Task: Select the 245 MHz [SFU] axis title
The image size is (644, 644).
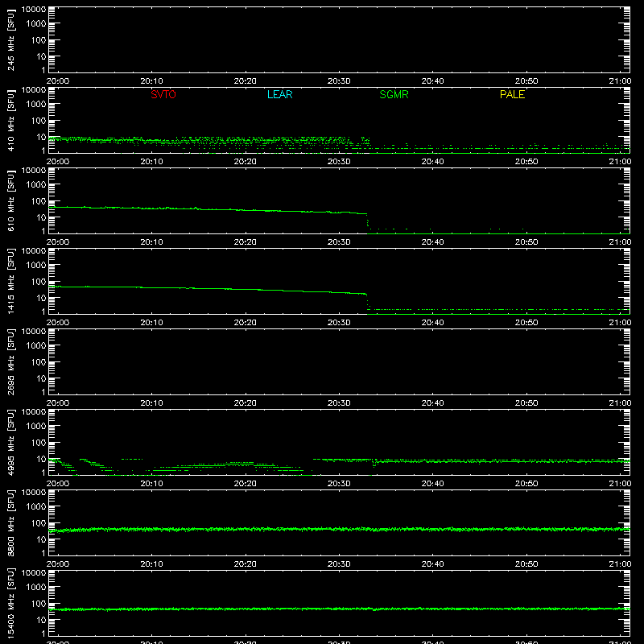Action: click(x=10, y=40)
